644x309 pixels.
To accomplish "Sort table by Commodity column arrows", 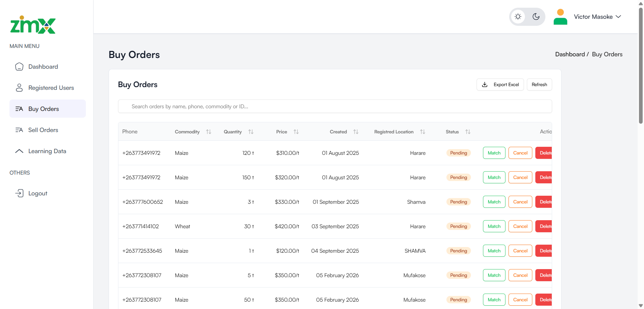I will (x=209, y=132).
